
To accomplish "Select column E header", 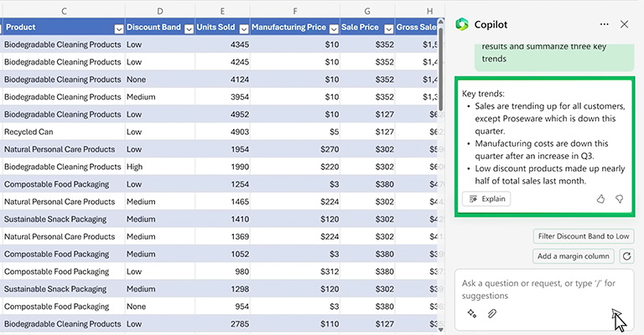I will pos(221,8).
